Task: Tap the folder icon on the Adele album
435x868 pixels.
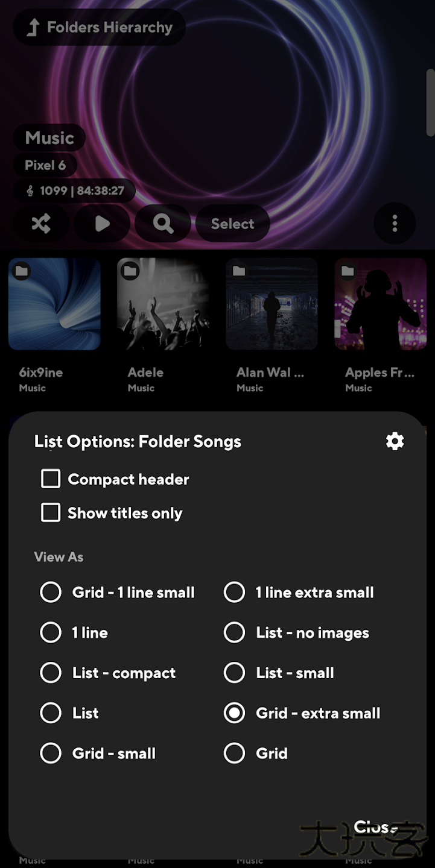Action: coord(130,271)
